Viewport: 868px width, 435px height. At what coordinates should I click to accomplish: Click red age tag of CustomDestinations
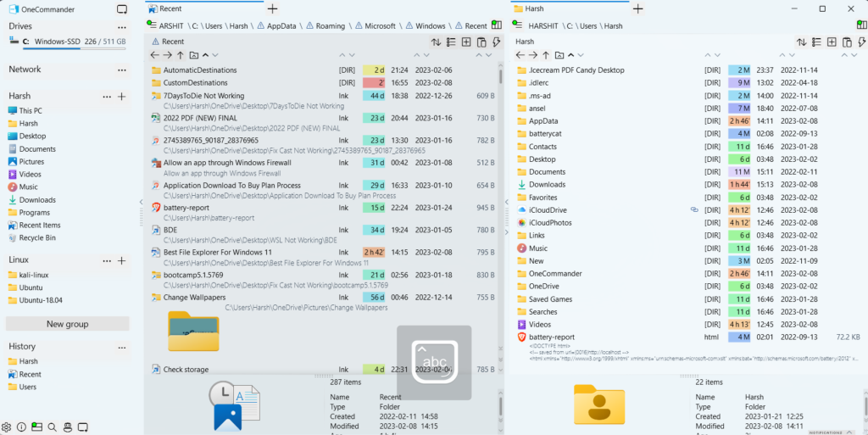coord(374,83)
